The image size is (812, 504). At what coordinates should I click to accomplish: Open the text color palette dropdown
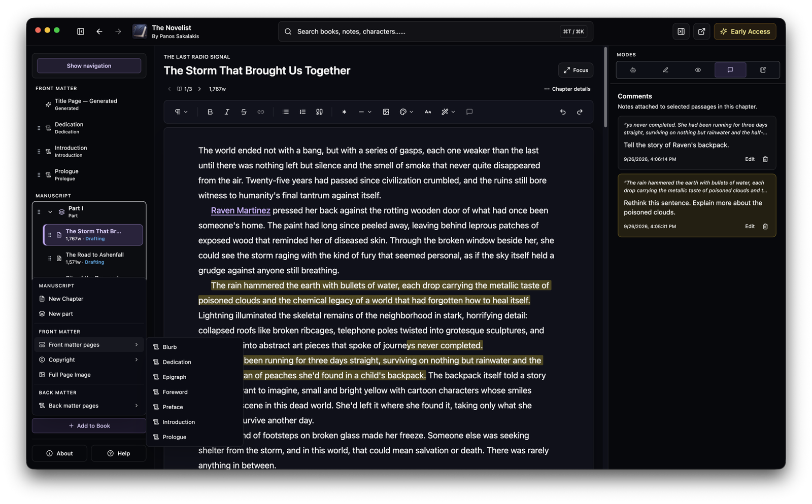click(x=406, y=112)
